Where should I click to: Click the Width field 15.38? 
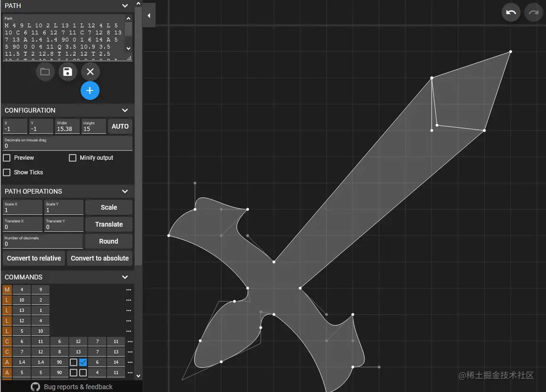point(67,127)
